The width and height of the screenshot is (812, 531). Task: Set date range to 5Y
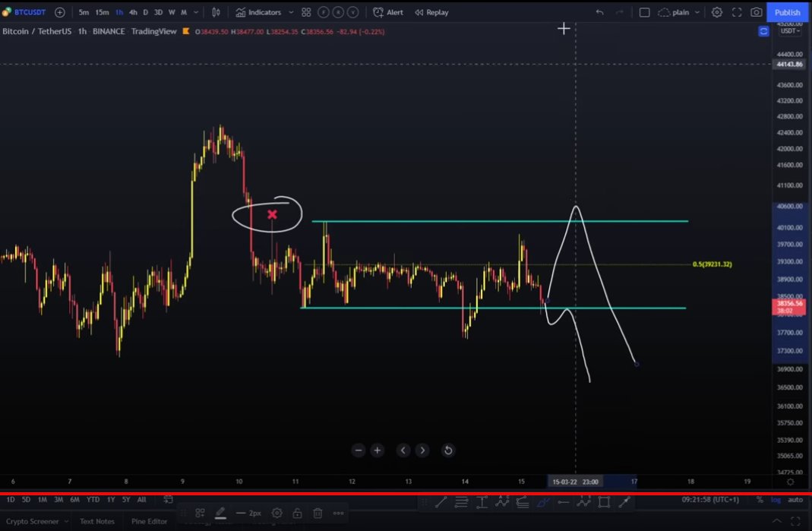coord(126,499)
